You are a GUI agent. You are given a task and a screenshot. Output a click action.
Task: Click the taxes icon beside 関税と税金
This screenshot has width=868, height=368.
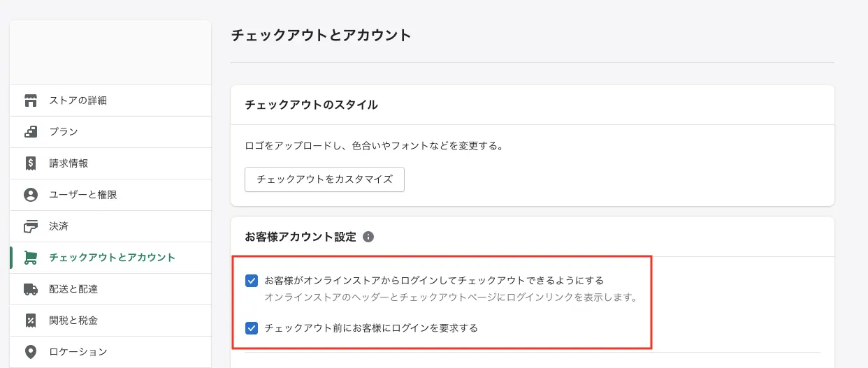30,321
